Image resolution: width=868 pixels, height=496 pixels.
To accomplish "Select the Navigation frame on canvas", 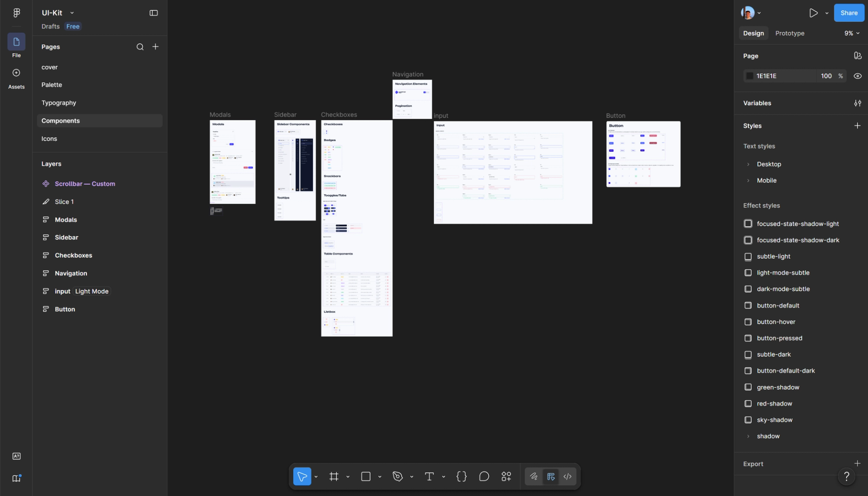I will click(x=412, y=99).
